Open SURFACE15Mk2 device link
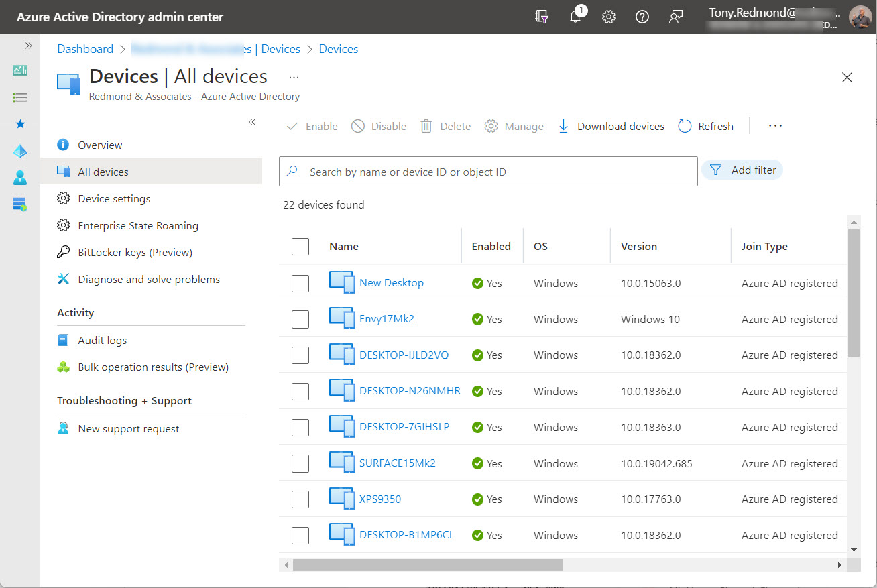Screen dimensions: 877x588 tap(398, 463)
